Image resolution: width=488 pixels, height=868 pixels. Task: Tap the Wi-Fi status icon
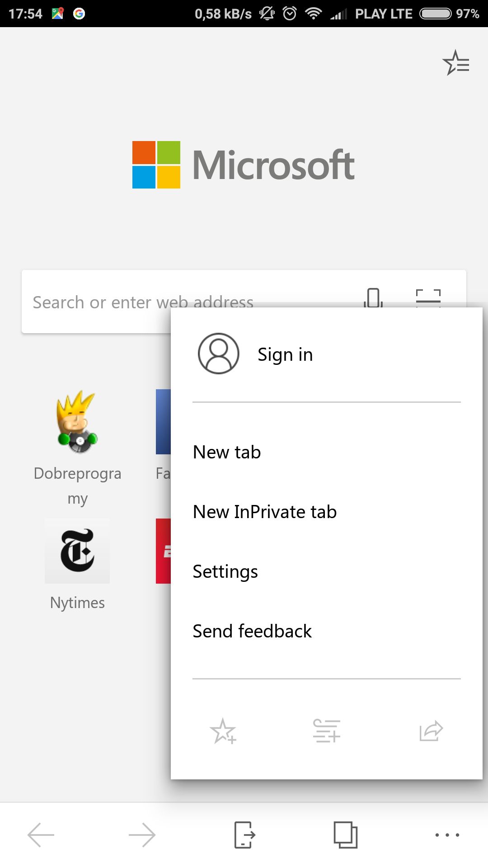tap(313, 14)
